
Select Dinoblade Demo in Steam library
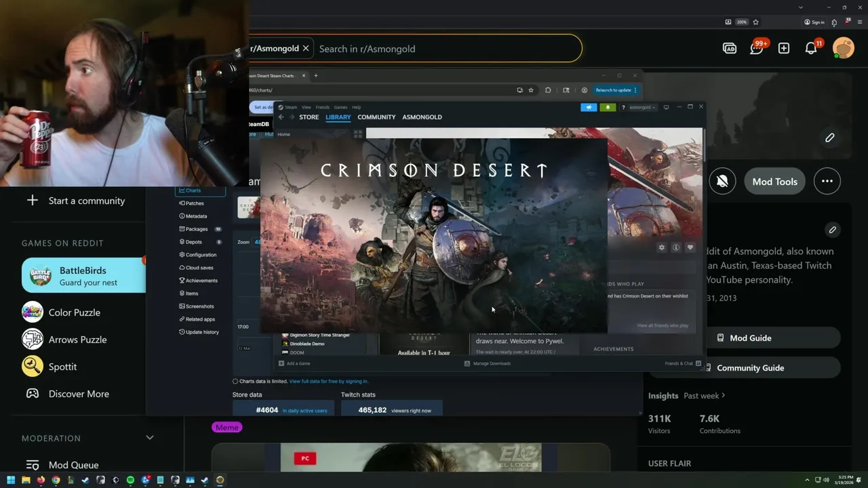(307, 344)
